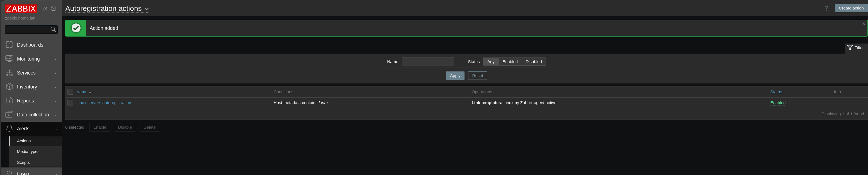Open Autoregistration actions title dropdown
The image size is (868, 175).
pyautogui.click(x=107, y=8)
